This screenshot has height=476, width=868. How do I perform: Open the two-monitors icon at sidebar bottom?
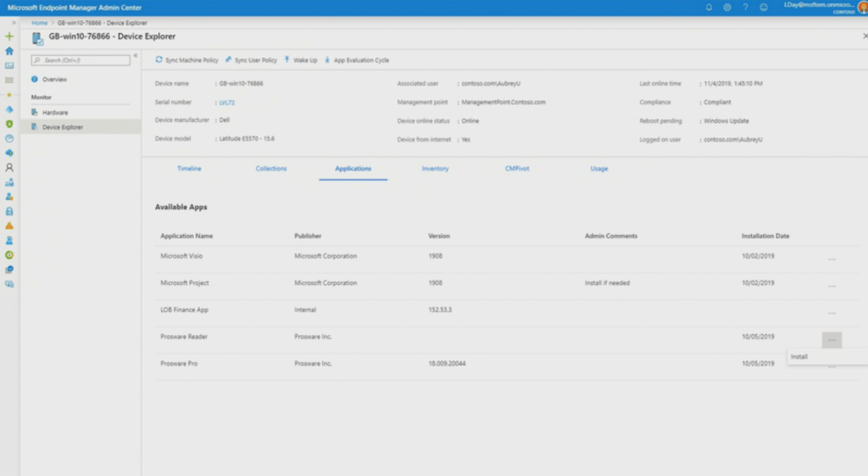pyautogui.click(x=9, y=283)
